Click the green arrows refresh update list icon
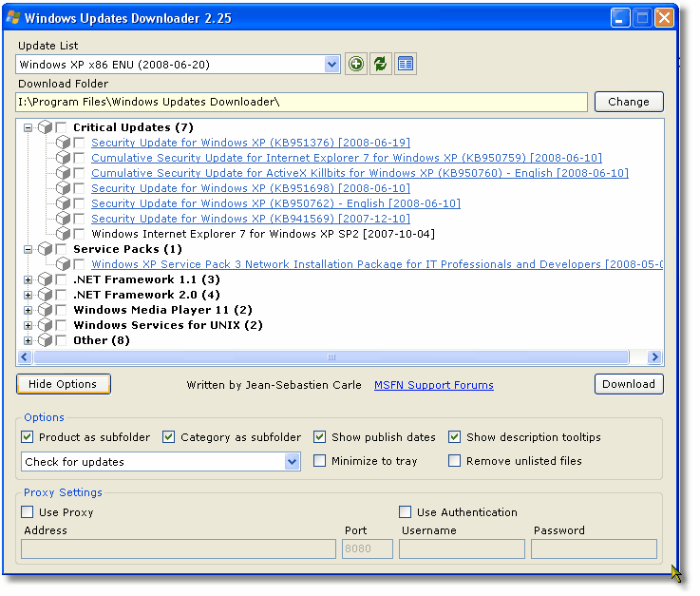This screenshot has width=700, height=596. coord(380,65)
